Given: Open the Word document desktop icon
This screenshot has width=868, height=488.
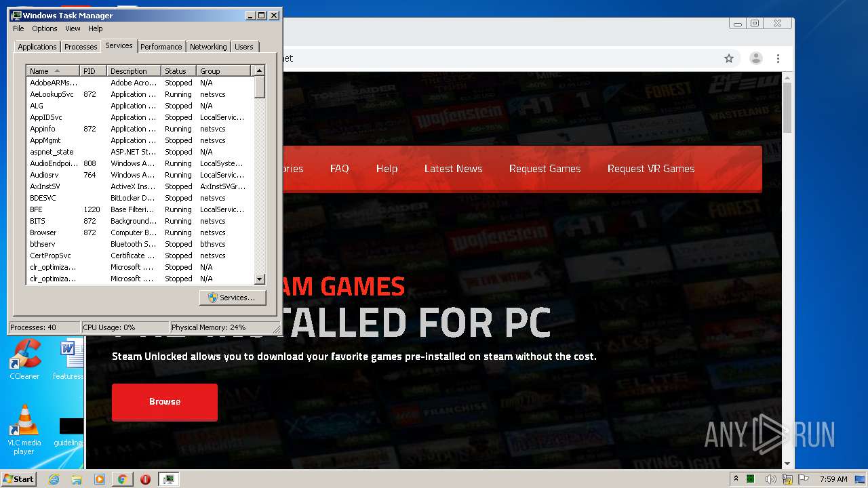Looking at the screenshot, I should point(68,360).
